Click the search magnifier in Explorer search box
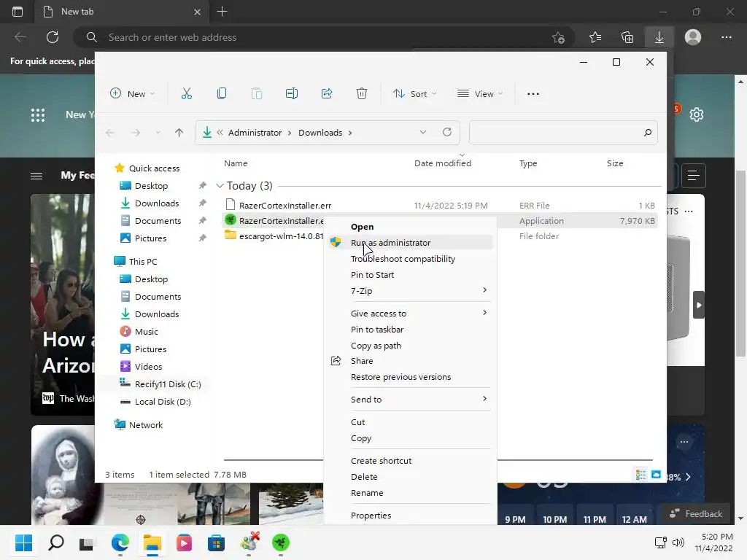The image size is (747, 560). [648, 133]
